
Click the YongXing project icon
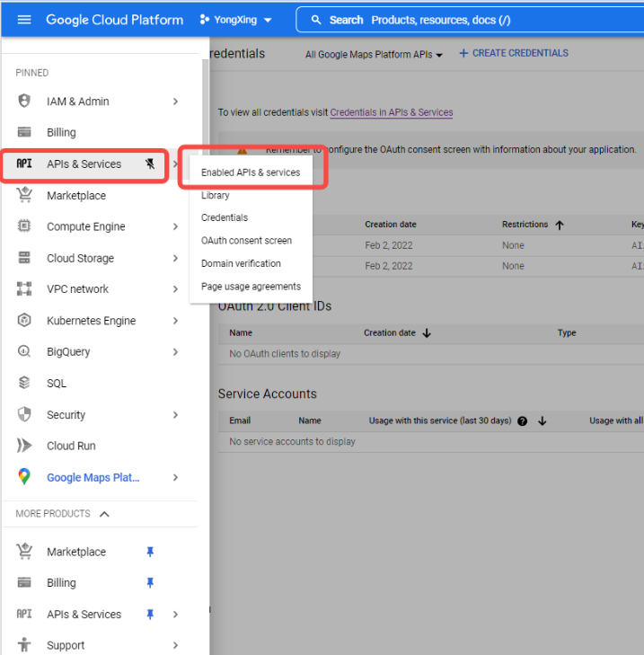click(x=204, y=20)
